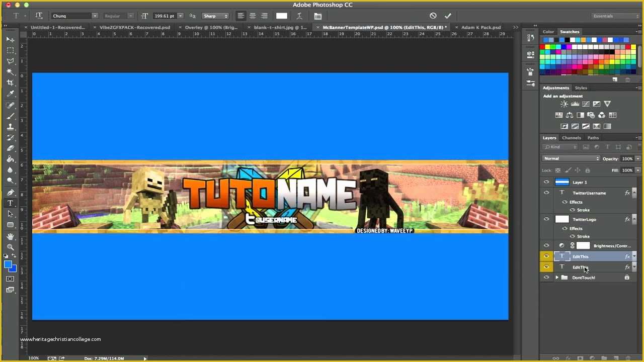644x362 pixels.
Task: Select the Hand tool
Action: point(10,236)
